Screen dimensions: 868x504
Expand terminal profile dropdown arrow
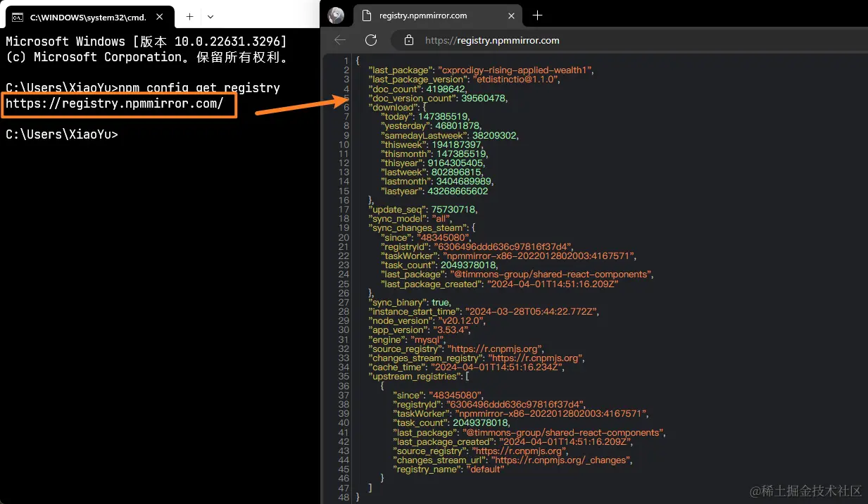pos(210,16)
